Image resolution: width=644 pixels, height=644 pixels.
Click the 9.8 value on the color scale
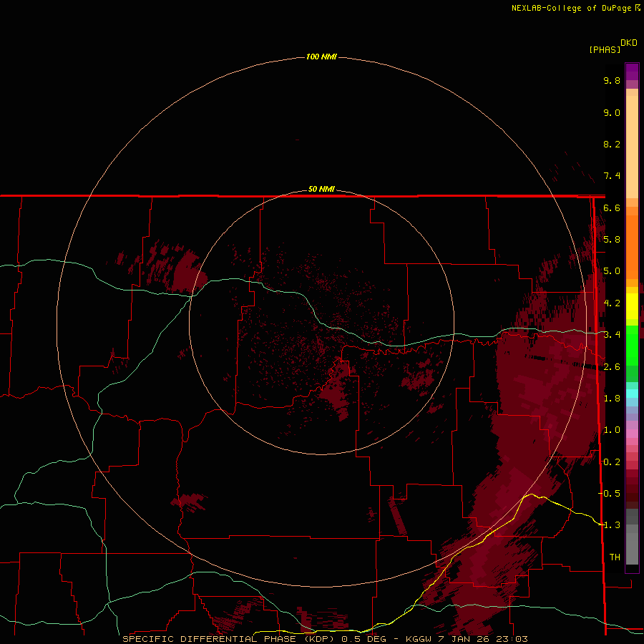point(612,81)
